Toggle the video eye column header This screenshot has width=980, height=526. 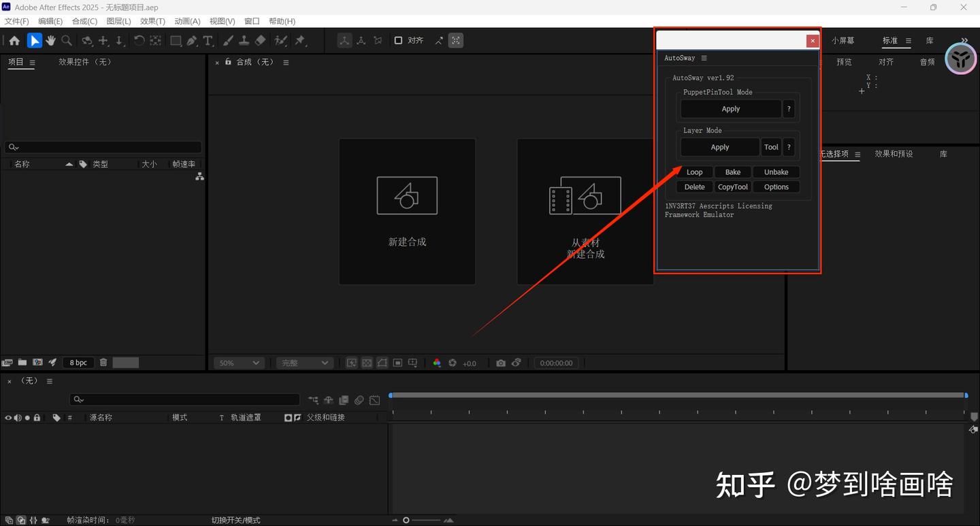(8, 418)
